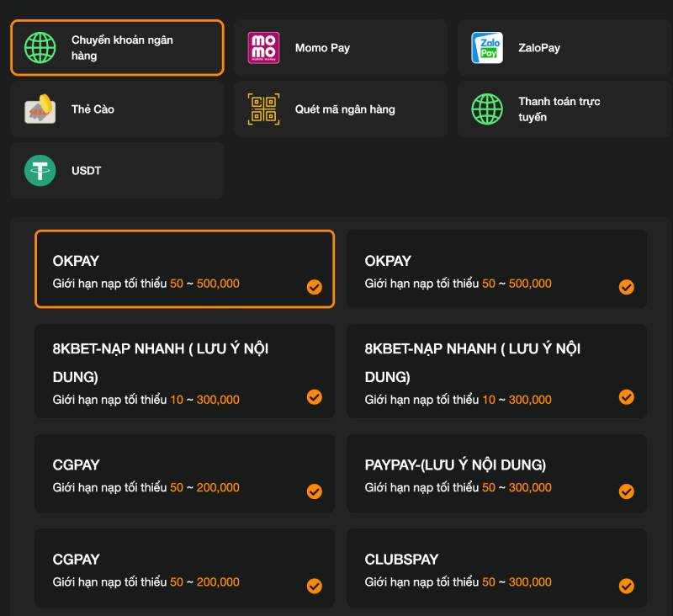This screenshot has width=673, height=616.
Task: Switch to the USDT payment method
Action: 117,171
